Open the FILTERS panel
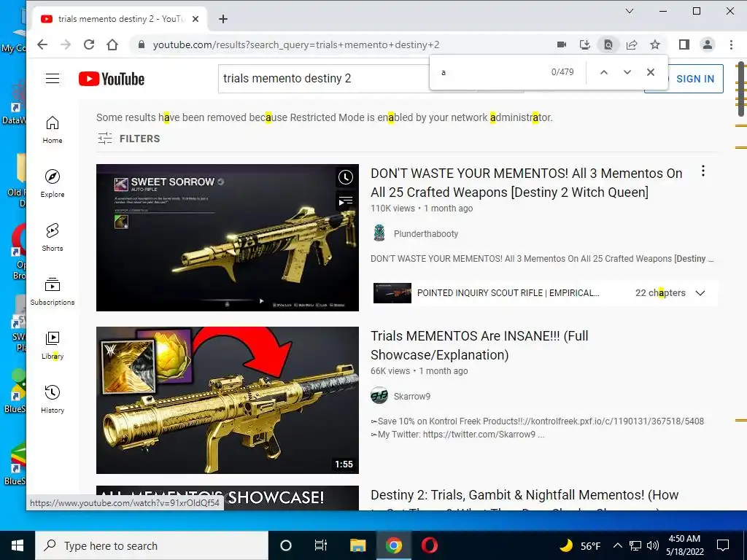Screen dimensions: 747x560 [x=129, y=139]
